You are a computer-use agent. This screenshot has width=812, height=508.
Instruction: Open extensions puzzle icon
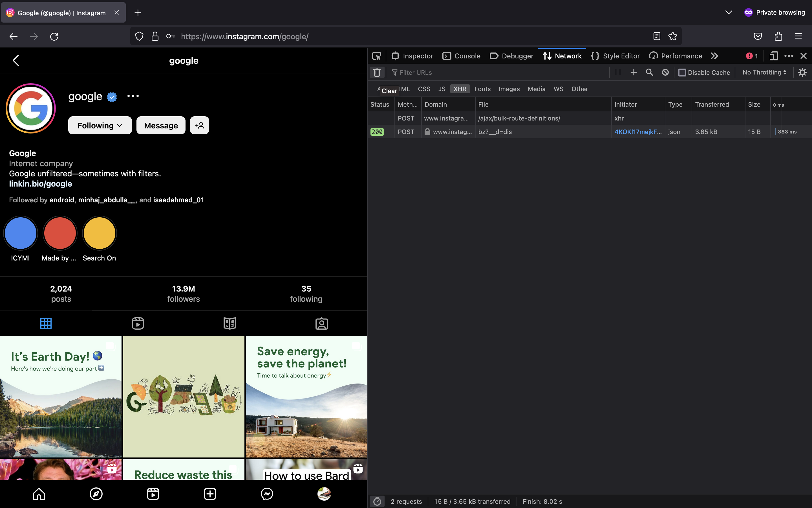coord(778,36)
